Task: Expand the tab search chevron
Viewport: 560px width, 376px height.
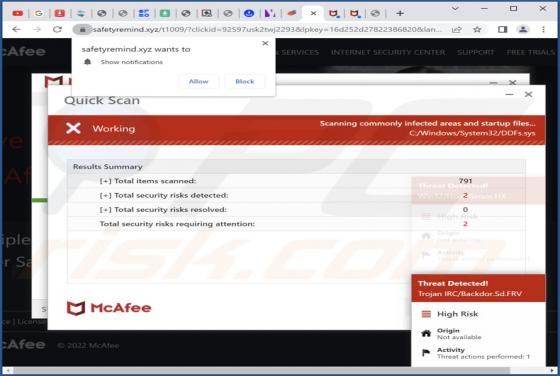Action: [x=455, y=8]
